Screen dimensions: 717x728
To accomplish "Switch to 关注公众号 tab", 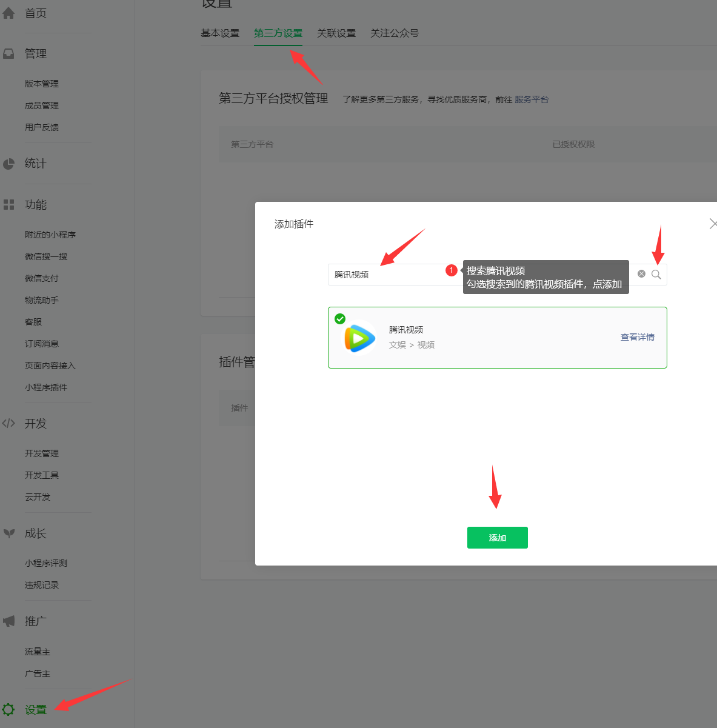I will click(x=395, y=33).
